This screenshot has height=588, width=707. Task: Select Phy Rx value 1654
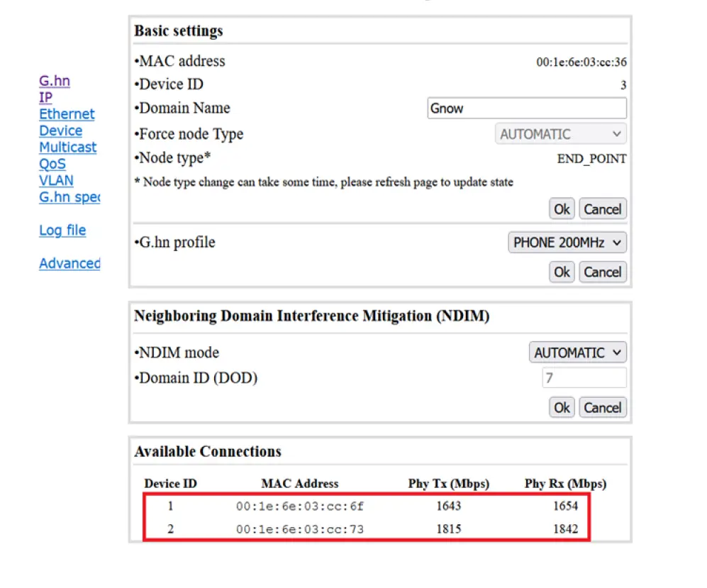(x=565, y=506)
